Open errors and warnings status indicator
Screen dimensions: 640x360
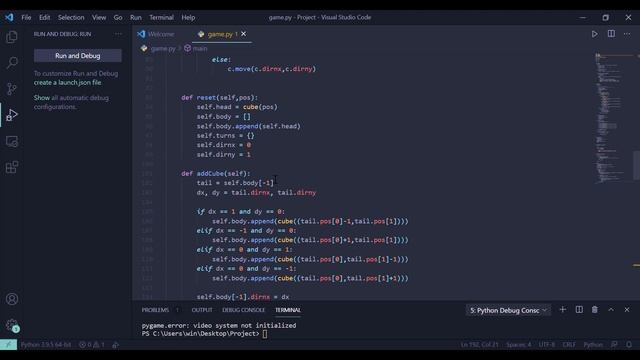coord(92,345)
